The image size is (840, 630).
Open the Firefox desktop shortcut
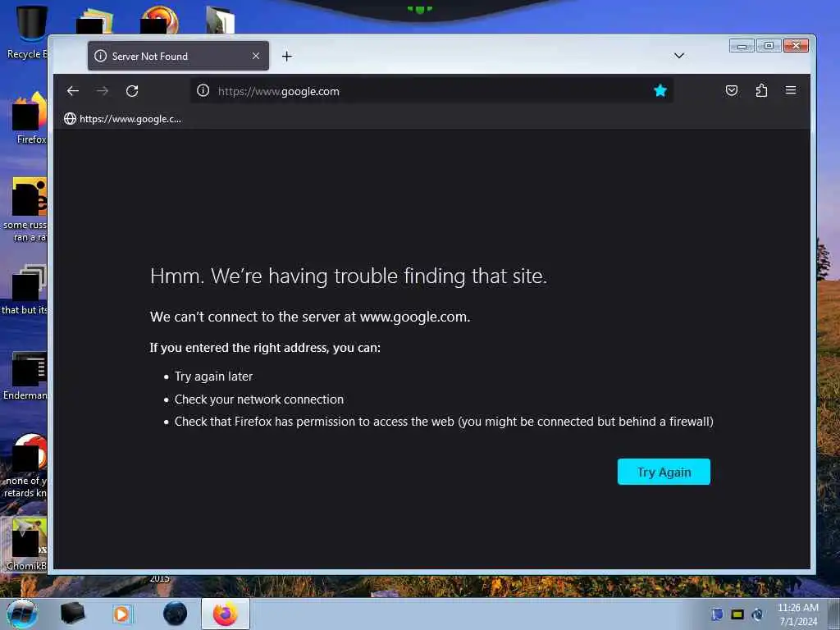[30, 118]
